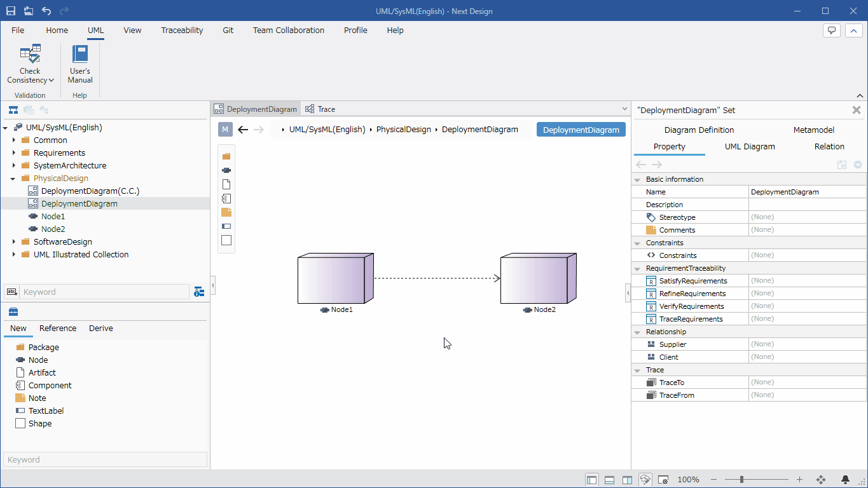Viewport: 868px width, 488px height.
Task: Open the Metamodel inspector tab
Action: [x=814, y=130]
